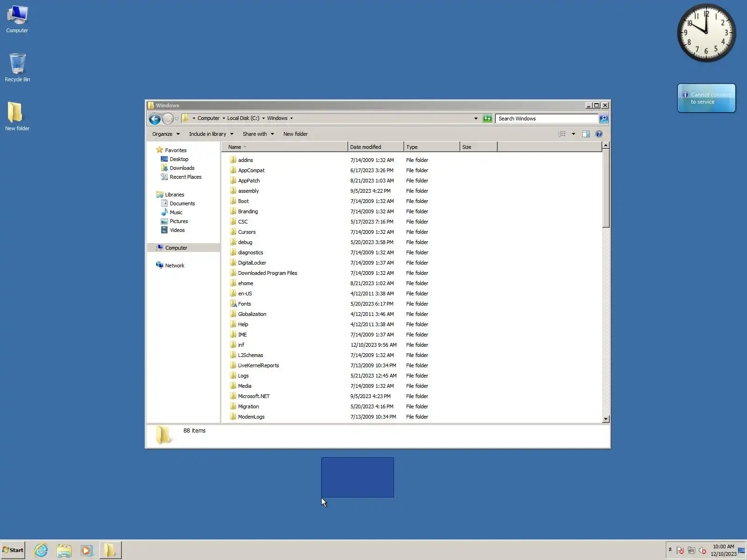747x560 pixels.
Task: Select the DigitalLocker folder name
Action: 252,263
